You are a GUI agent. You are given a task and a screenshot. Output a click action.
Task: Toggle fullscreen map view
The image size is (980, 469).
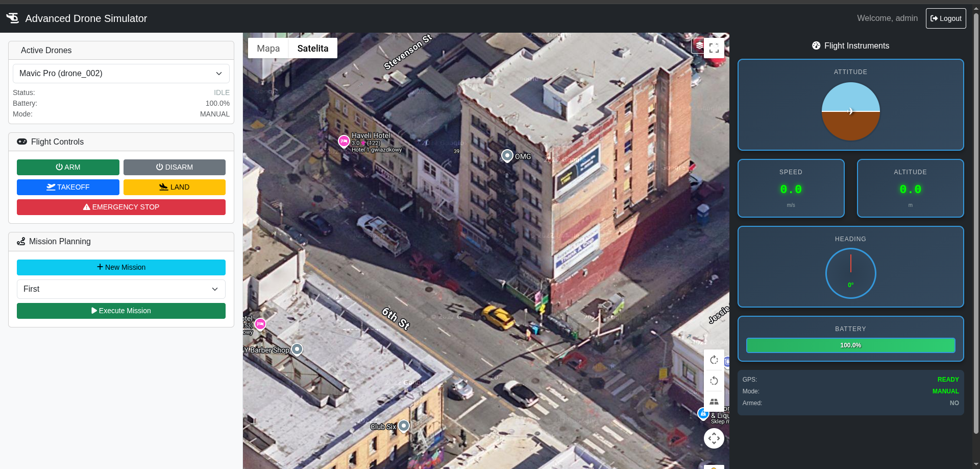pos(714,48)
